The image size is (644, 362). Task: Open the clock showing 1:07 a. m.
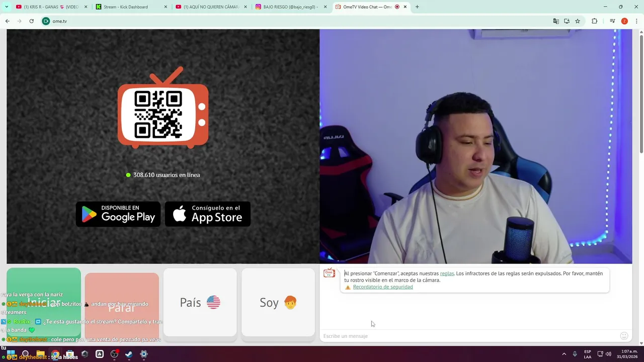tap(627, 354)
